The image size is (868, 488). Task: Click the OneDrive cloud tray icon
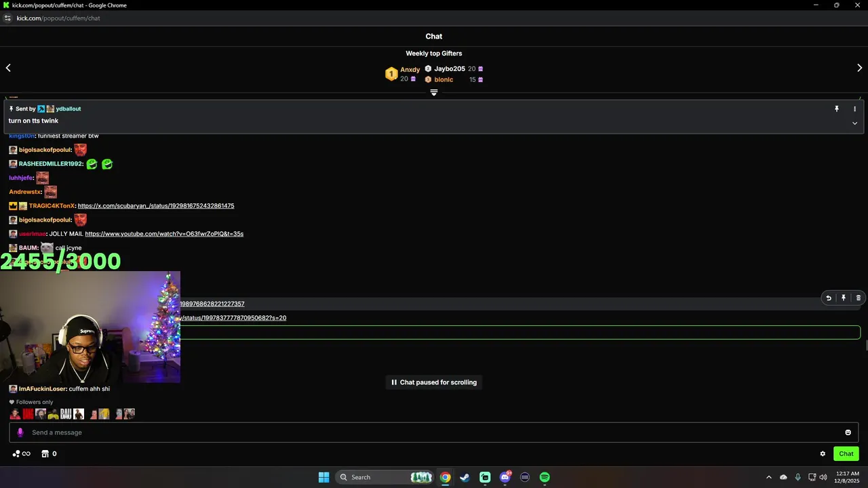click(x=783, y=477)
